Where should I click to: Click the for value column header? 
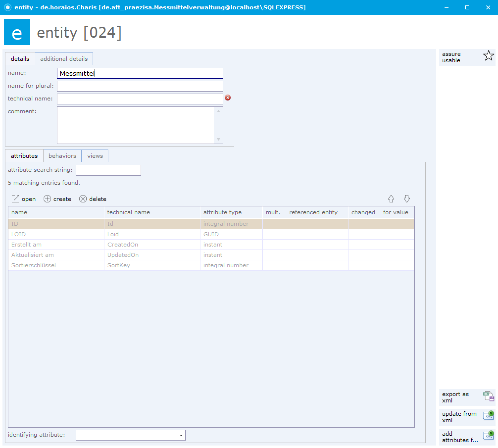pyautogui.click(x=397, y=212)
